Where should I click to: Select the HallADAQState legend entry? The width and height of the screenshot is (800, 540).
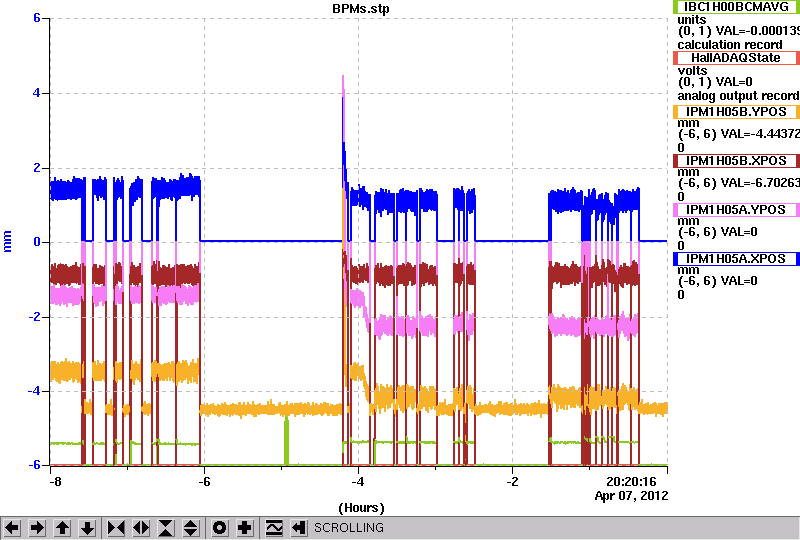pyautogui.click(x=736, y=58)
